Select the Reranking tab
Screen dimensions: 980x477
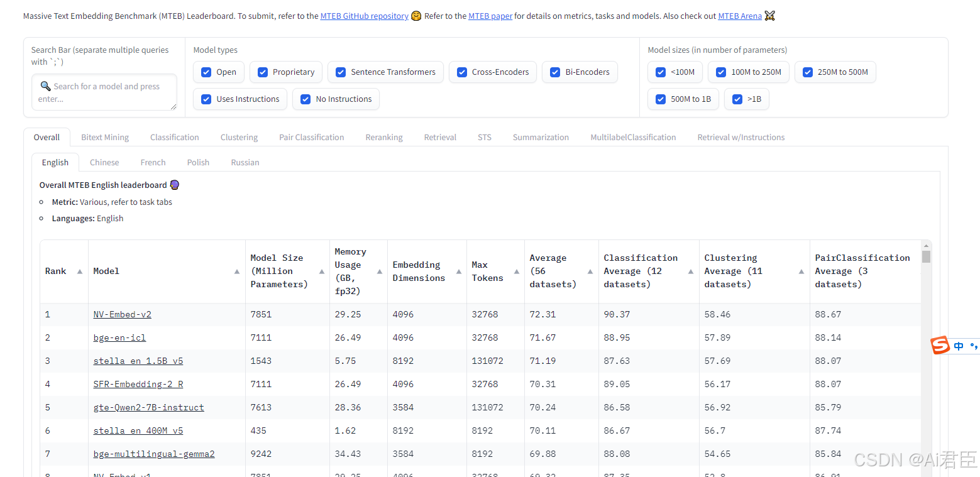(384, 138)
